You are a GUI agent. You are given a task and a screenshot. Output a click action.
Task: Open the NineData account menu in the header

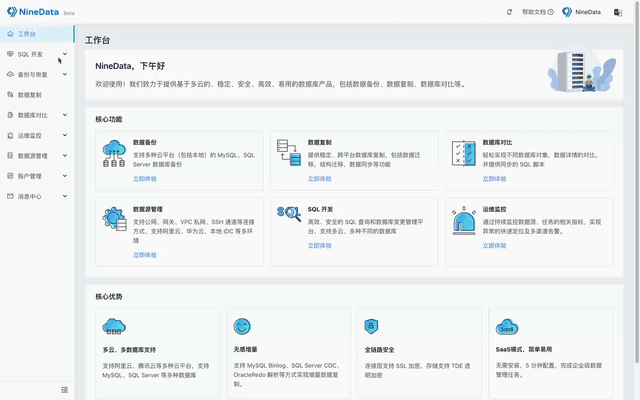[x=581, y=12]
